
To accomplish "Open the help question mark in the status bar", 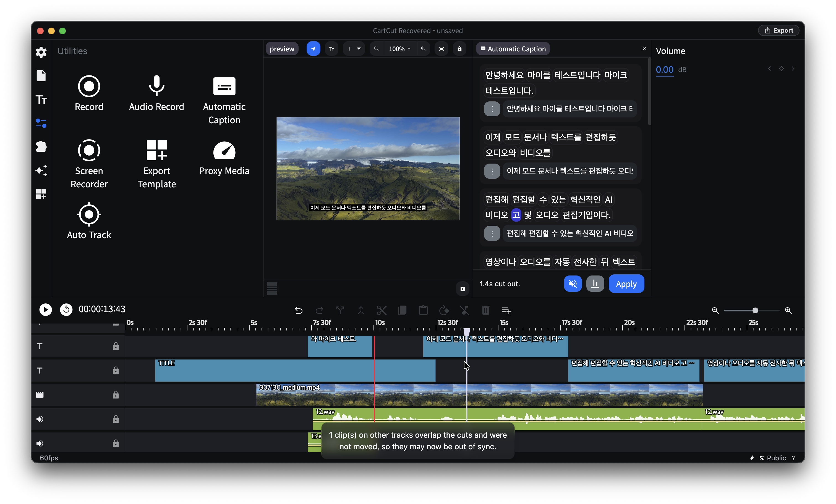I will (793, 458).
